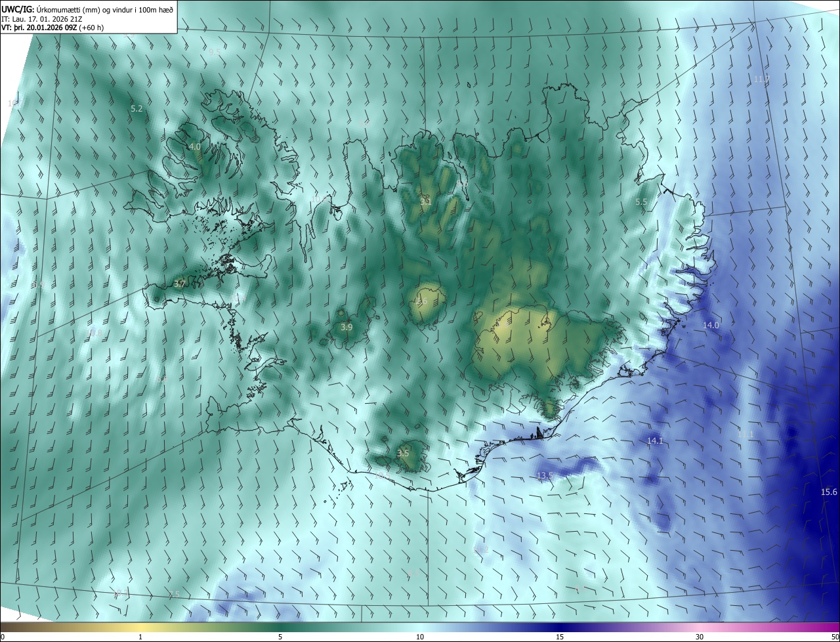
Task: Click the value '4.0' on the Westfjords
Action: click(194, 147)
